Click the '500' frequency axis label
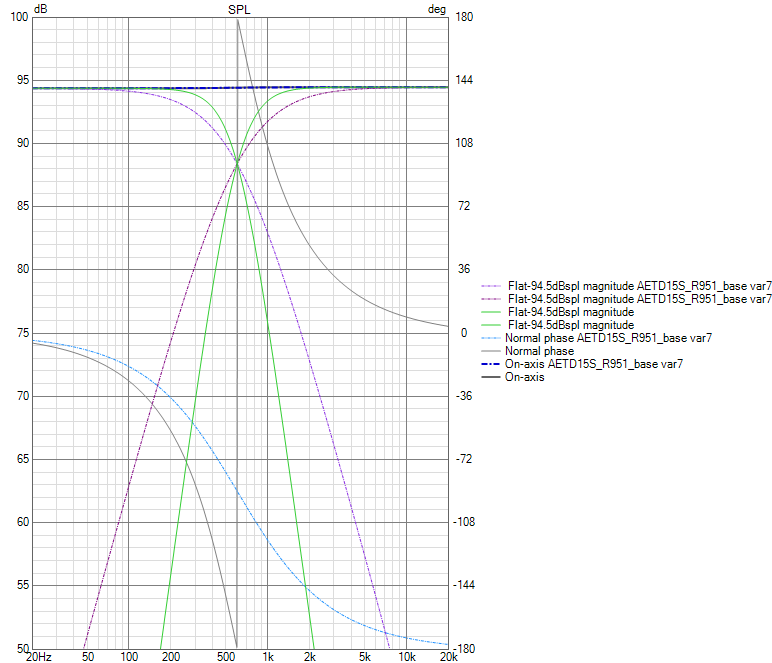 pyautogui.click(x=226, y=657)
